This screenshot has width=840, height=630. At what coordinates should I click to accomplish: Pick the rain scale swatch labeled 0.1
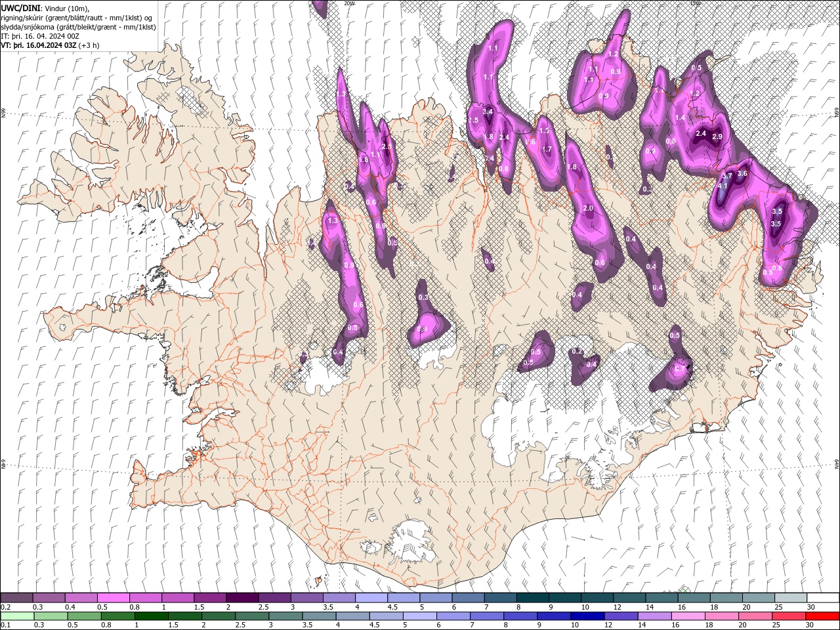[x=16, y=616]
